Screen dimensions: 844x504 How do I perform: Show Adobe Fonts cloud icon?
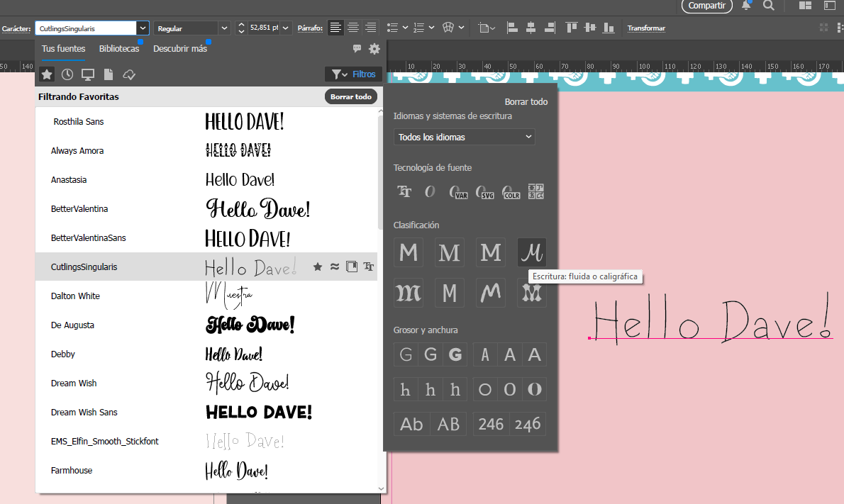129,74
